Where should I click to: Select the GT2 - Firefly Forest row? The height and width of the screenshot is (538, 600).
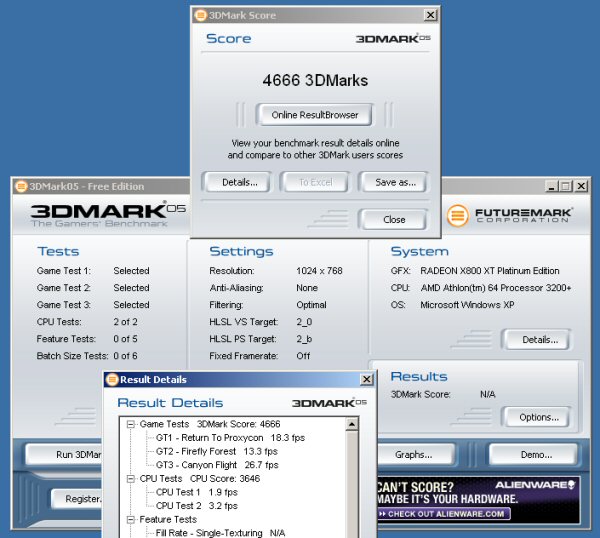[x=217, y=452]
